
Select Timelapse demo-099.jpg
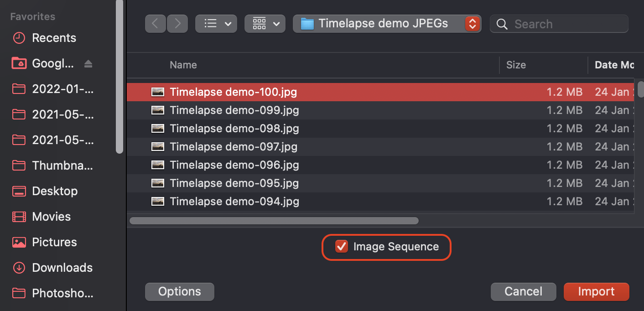(x=380, y=110)
